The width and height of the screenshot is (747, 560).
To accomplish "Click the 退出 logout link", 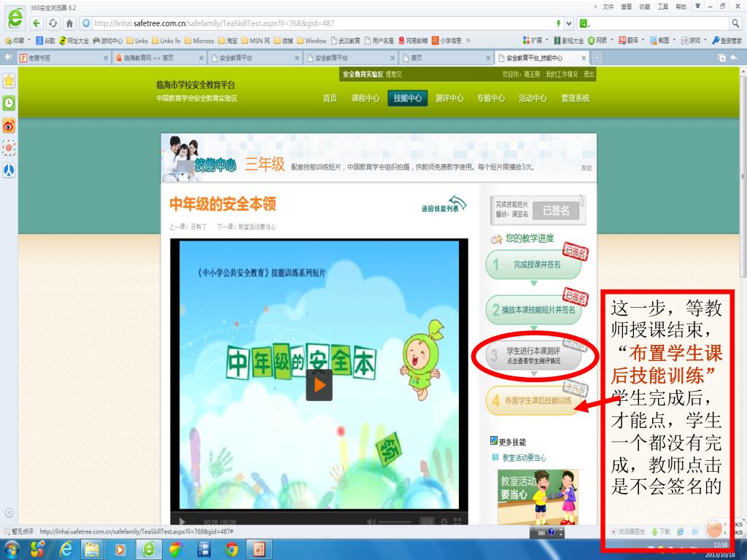I will pos(589,74).
